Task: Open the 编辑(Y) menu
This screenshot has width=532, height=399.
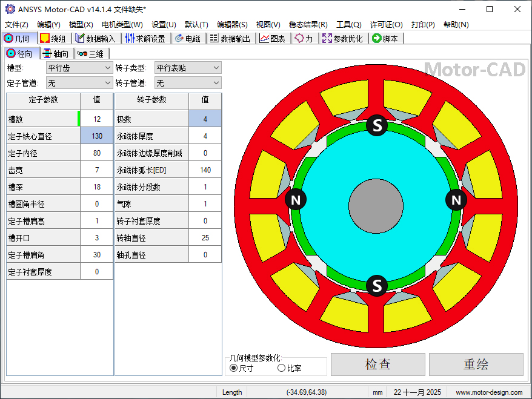Action: 48,25
